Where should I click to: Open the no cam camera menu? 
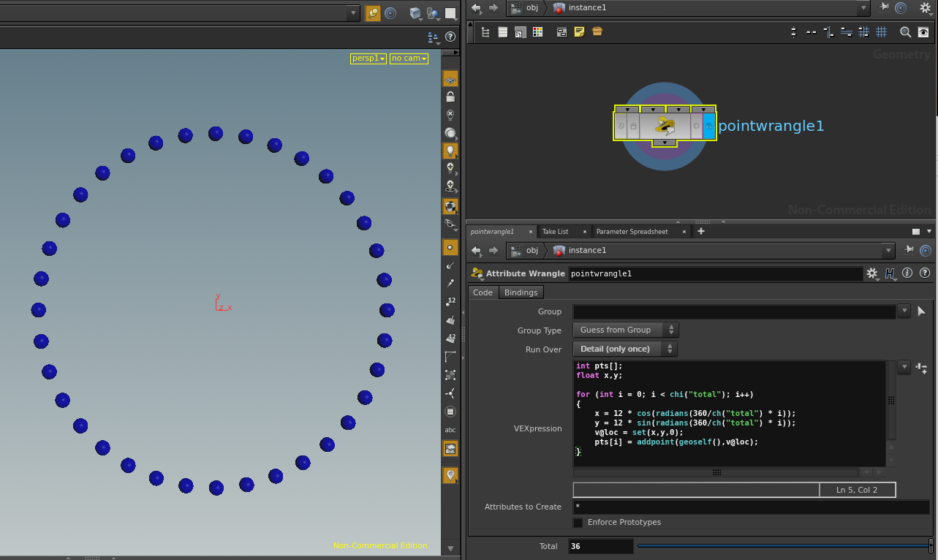pyautogui.click(x=408, y=58)
